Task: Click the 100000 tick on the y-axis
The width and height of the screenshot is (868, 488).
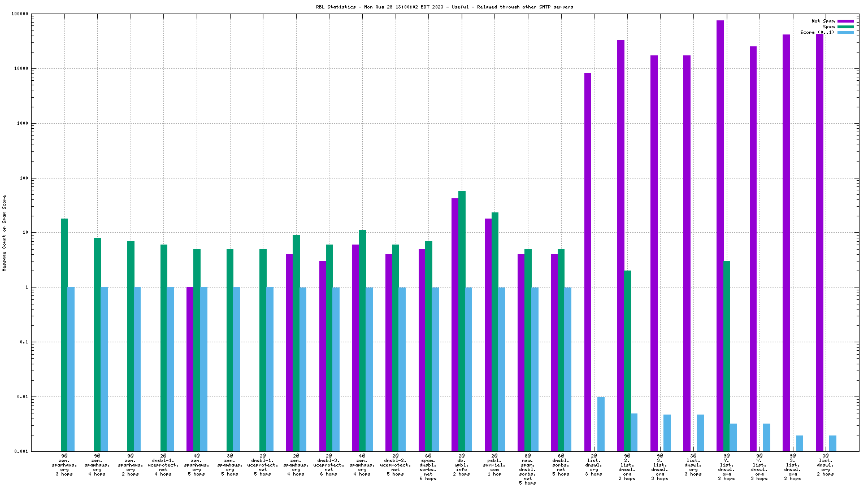Action: coord(20,14)
